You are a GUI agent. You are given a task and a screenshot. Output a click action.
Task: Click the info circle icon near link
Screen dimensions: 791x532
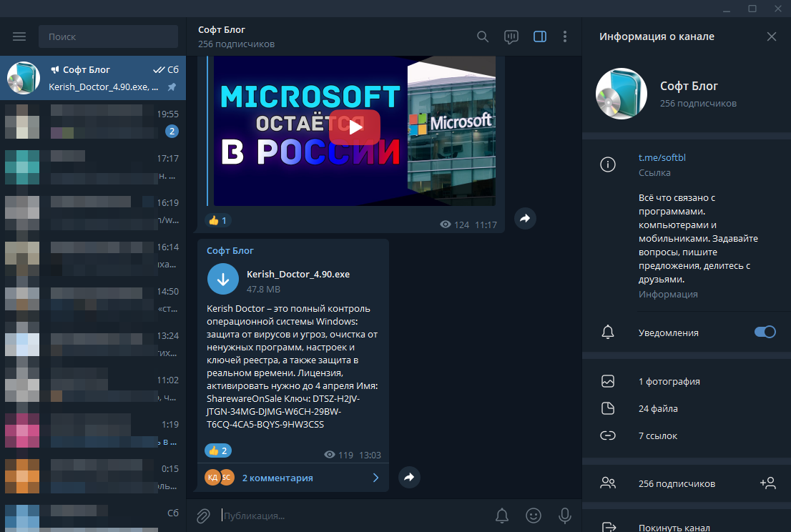tap(608, 164)
